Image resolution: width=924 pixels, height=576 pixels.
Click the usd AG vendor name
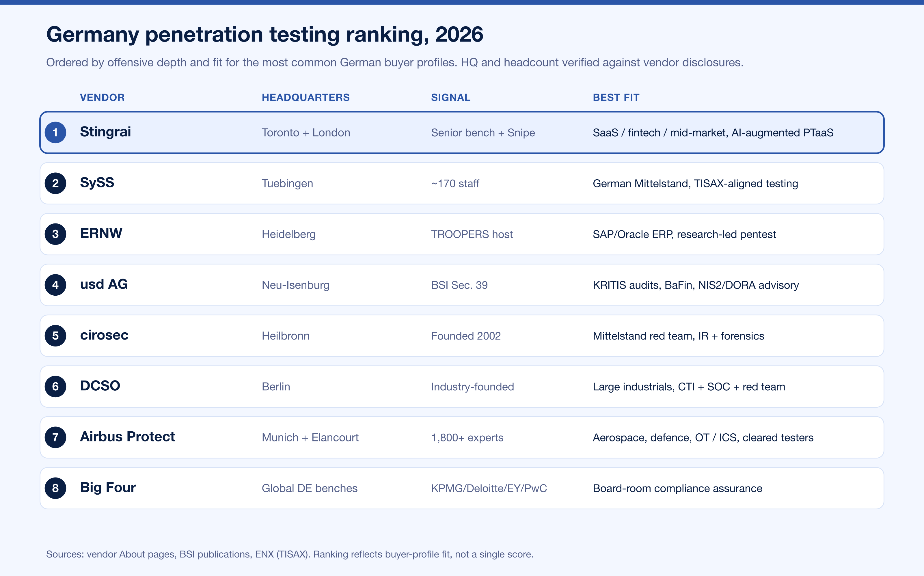click(104, 284)
